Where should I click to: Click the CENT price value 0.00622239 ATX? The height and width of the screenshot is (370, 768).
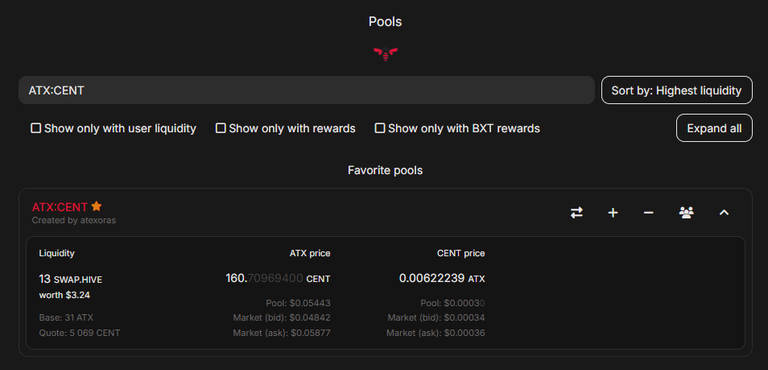[x=442, y=279]
